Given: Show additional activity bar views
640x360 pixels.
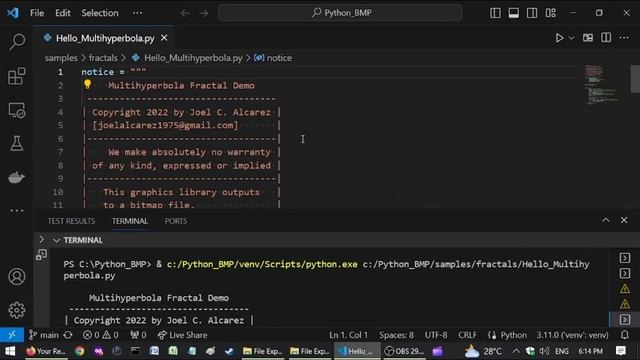Looking at the screenshot, I should tap(17, 211).
